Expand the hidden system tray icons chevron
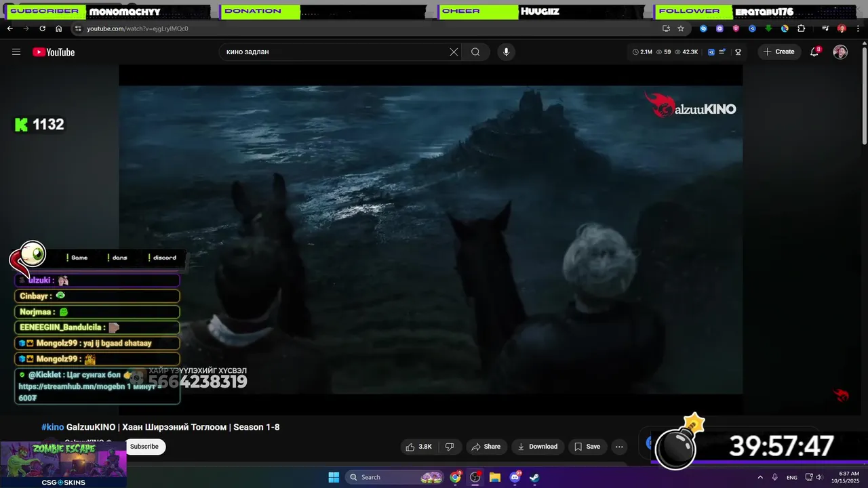This screenshot has width=868, height=488. [x=760, y=477]
